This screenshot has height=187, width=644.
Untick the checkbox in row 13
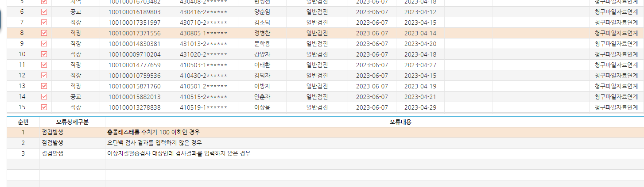tap(44, 86)
